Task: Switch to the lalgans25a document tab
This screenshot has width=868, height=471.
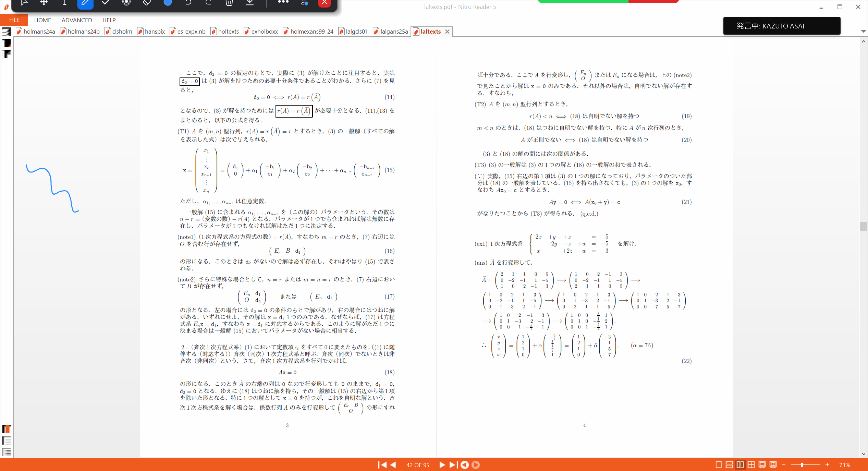Action: point(391,32)
